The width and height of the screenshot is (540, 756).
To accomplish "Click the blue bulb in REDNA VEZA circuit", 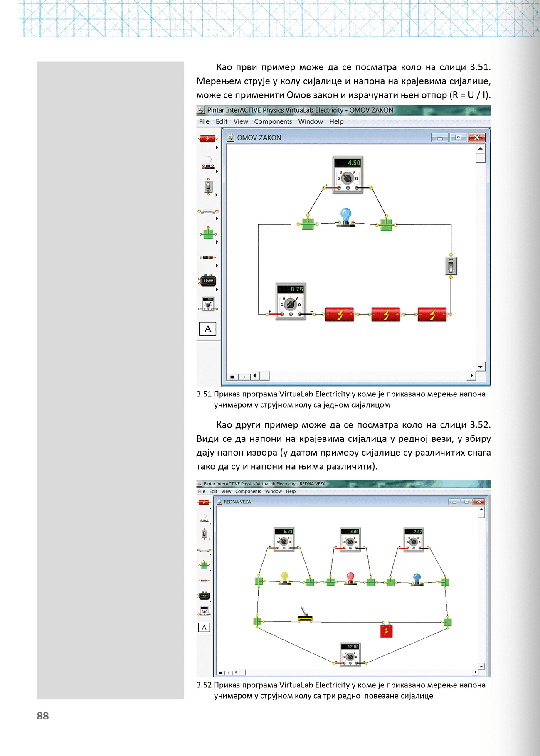I will coord(417,579).
